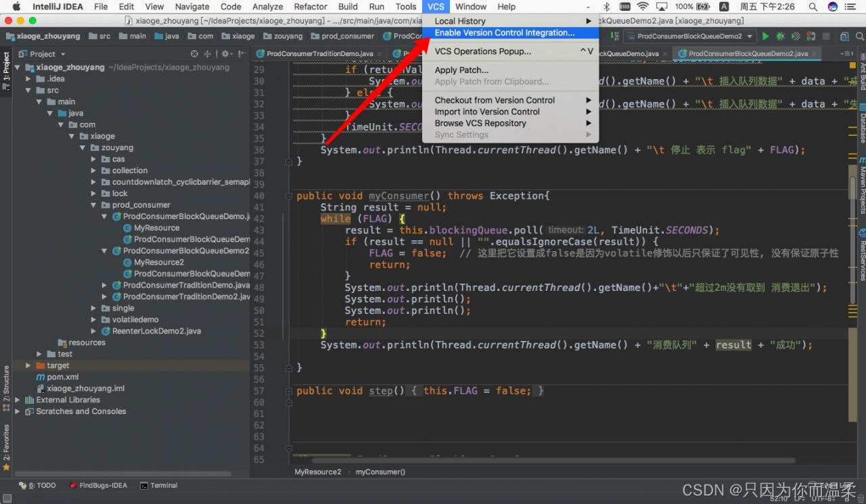
Task: Collapse ProdConsumerBlockQueueDemo2 file node
Action: pos(104,251)
